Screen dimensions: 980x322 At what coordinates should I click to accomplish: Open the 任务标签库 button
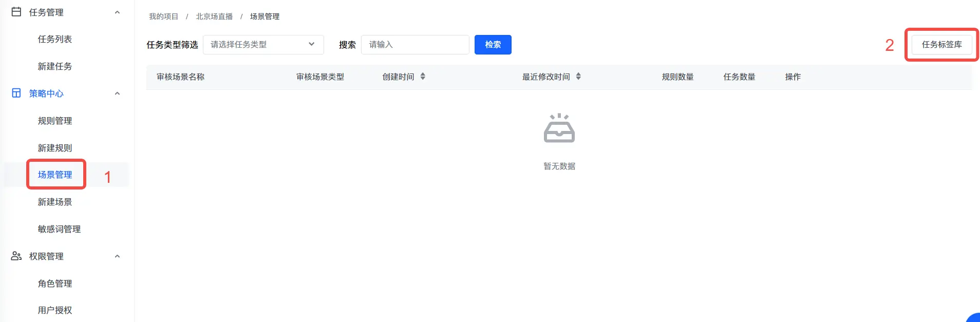click(x=942, y=45)
